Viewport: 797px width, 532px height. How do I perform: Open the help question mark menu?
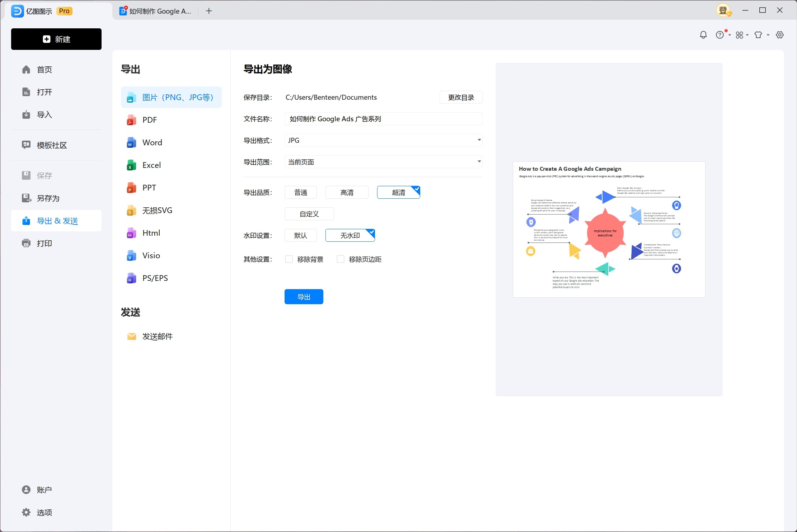719,35
